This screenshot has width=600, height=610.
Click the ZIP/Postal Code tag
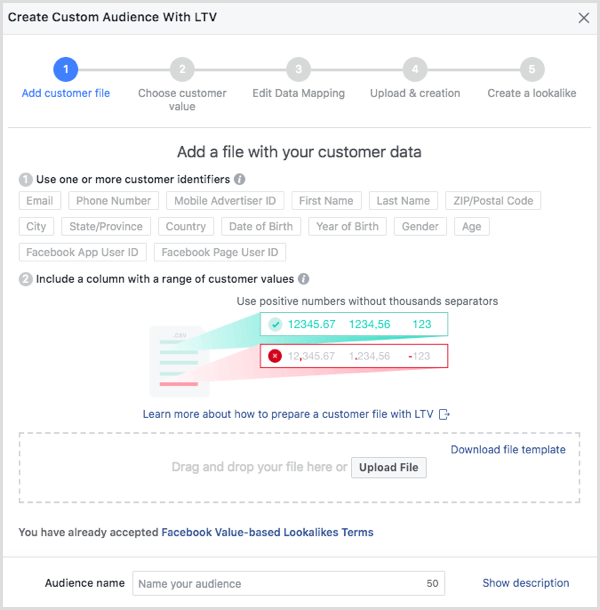click(x=493, y=201)
